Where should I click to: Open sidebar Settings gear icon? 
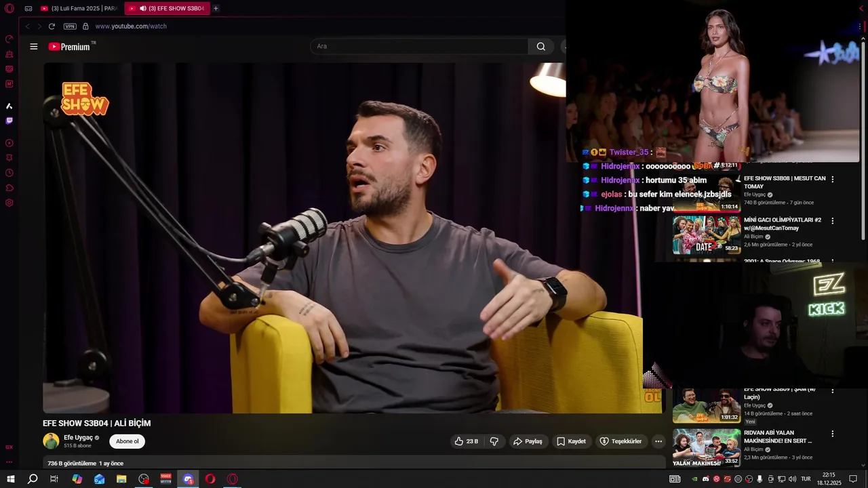(x=9, y=203)
